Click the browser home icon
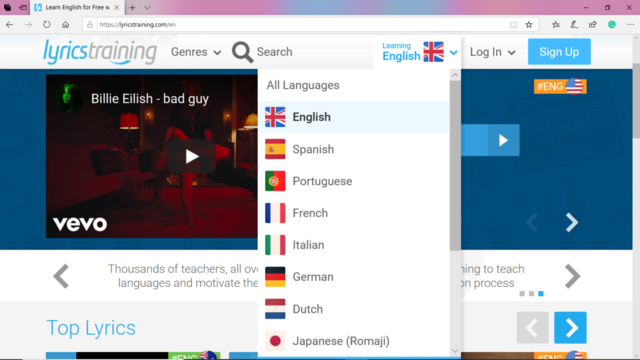640x360 pixels. [65, 24]
